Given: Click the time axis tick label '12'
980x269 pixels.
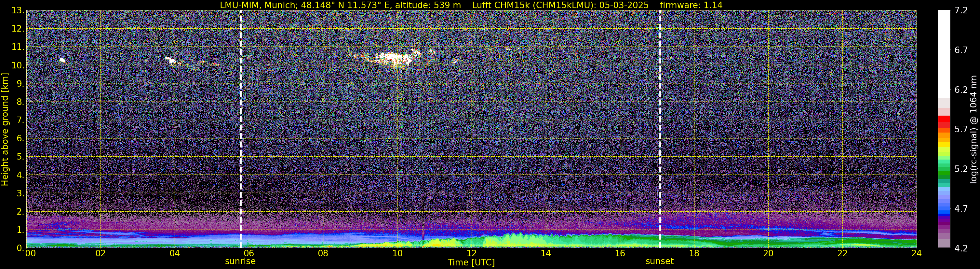Looking at the screenshot, I should (x=471, y=253).
